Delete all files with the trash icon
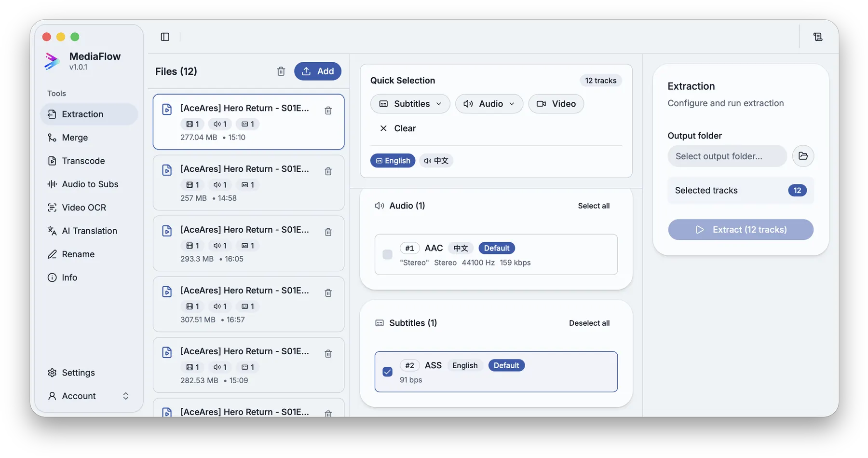The height and width of the screenshot is (458, 868). [281, 71]
